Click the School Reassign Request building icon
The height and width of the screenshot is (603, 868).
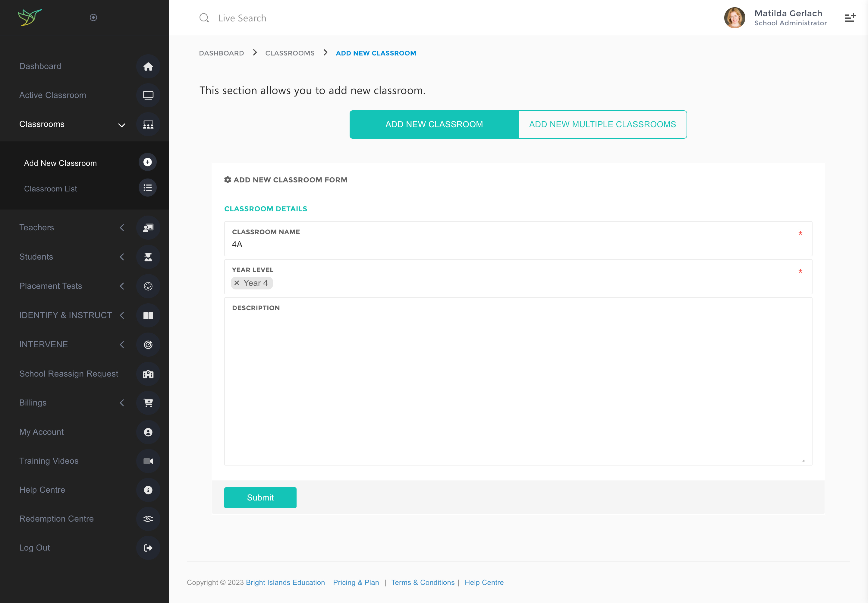pyautogui.click(x=148, y=374)
